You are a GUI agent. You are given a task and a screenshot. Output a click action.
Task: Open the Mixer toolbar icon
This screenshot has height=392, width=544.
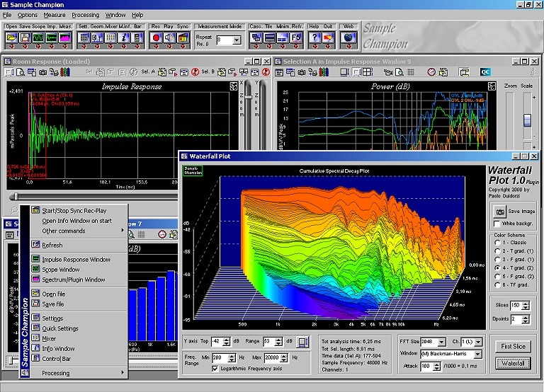point(112,38)
